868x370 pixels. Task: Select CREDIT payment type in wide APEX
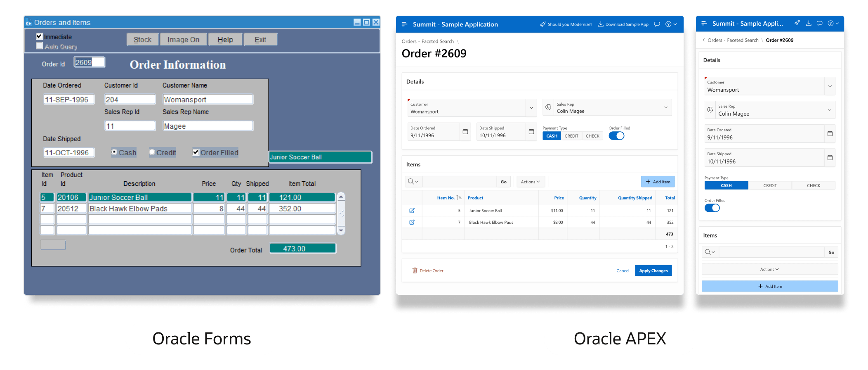click(x=571, y=136)
